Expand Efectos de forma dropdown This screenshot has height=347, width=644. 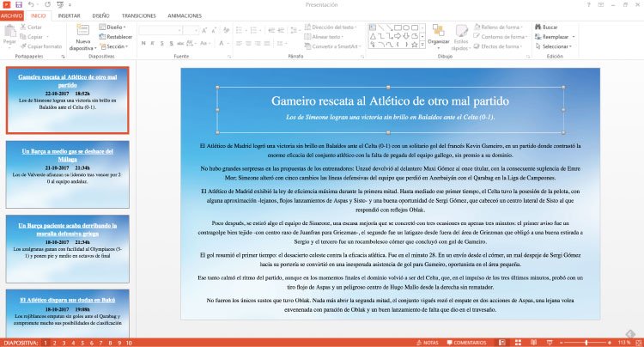click(498, 46)
